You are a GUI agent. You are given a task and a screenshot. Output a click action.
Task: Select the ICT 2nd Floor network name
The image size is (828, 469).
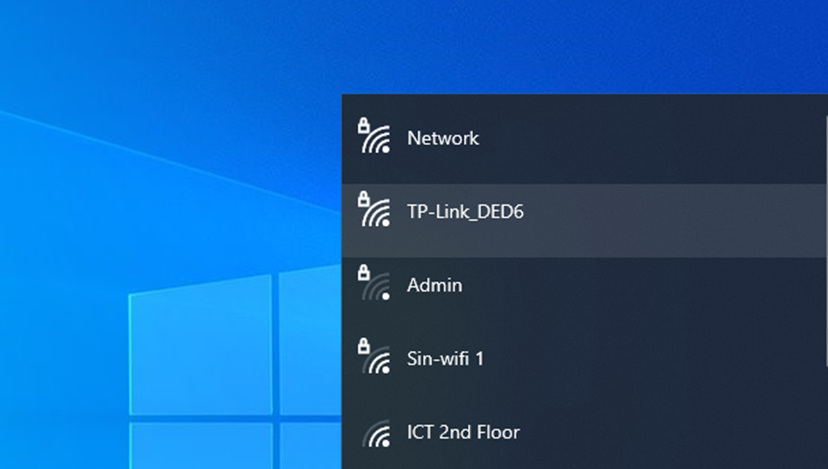coord(463,433)
